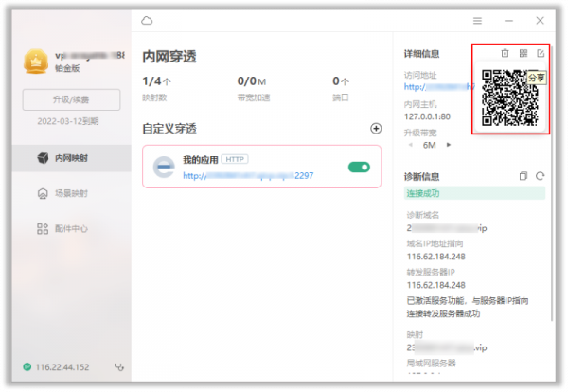Select 内网映射 in the sidebar
The width and height of the screenshot is (568, 392).
[64, 157]
